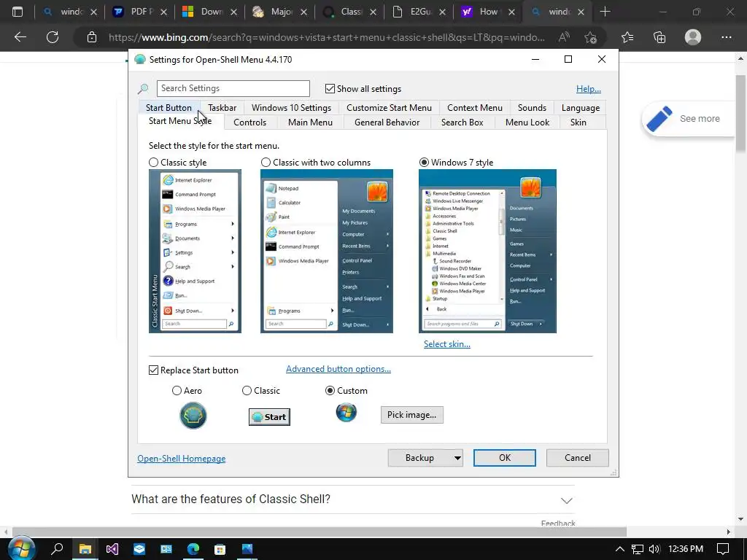Open the notification center icon

tap(723, 549)
